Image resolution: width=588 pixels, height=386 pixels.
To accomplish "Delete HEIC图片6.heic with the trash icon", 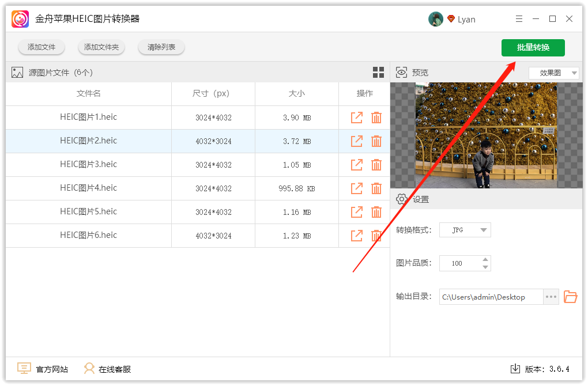I will coord(376,236).
